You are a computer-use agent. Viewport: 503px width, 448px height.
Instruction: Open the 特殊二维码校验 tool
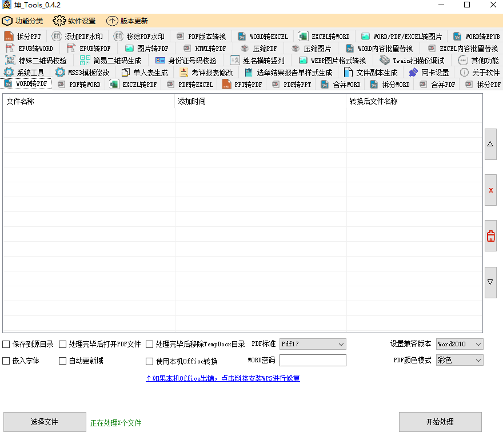point(36,61)
